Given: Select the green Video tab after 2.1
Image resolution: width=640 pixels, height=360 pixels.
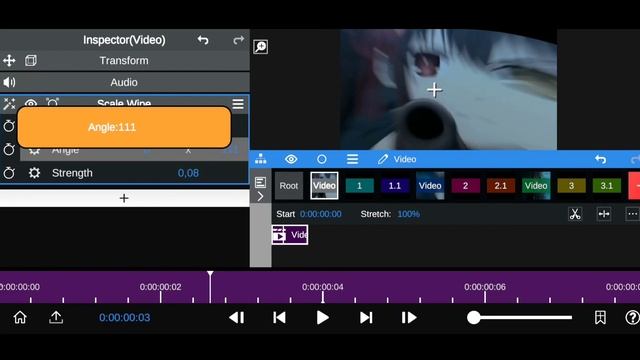Looking at the screenshot, I should [x=536, y=186].
